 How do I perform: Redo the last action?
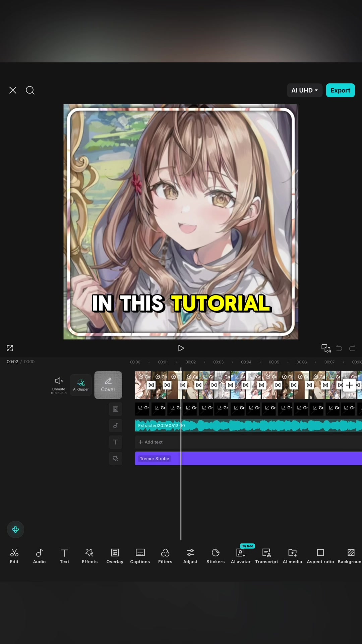coord(352,348)
